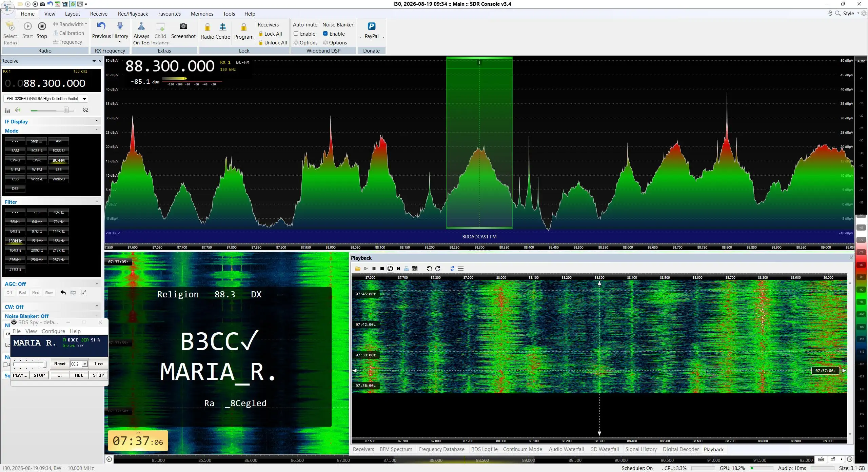Click the PayPal donate icon
This screenshot has width=868, height=472.
click(371, 26)
